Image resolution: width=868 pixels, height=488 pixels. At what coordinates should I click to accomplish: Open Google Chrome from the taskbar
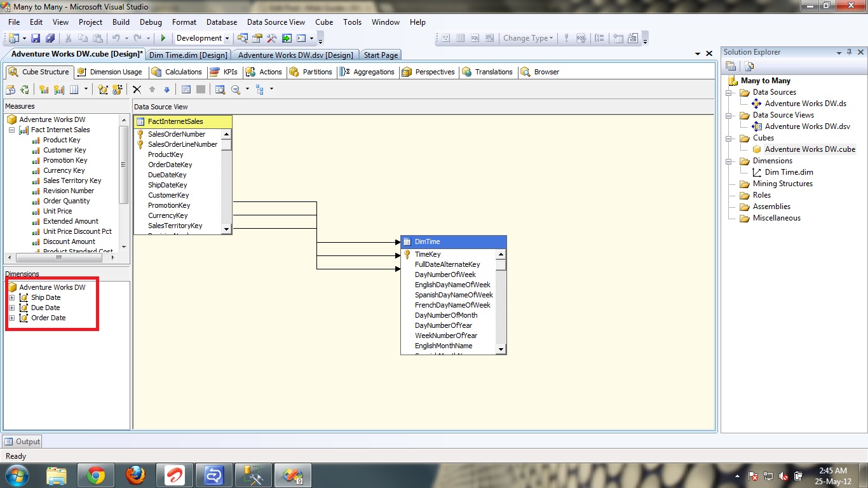coord(96,475)
